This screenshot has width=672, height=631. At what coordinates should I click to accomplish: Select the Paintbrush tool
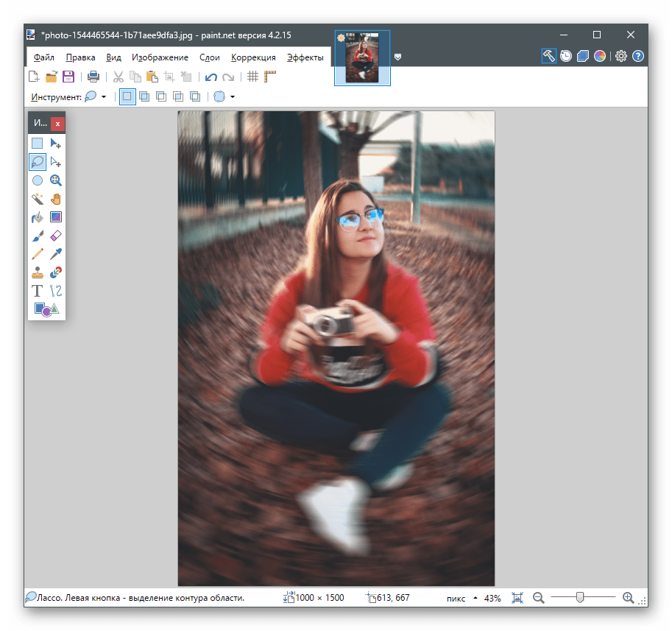click(x=38, y=236)
